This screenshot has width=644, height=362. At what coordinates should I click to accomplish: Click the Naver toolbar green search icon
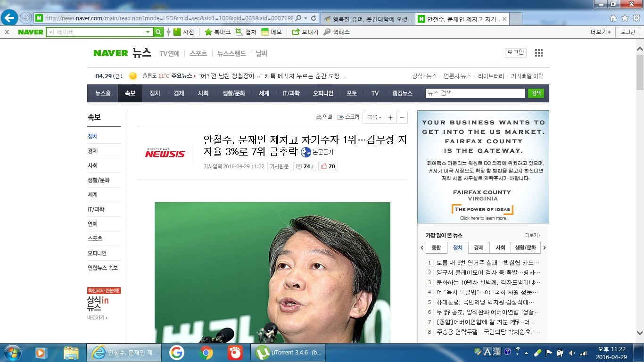coord(158,32)
